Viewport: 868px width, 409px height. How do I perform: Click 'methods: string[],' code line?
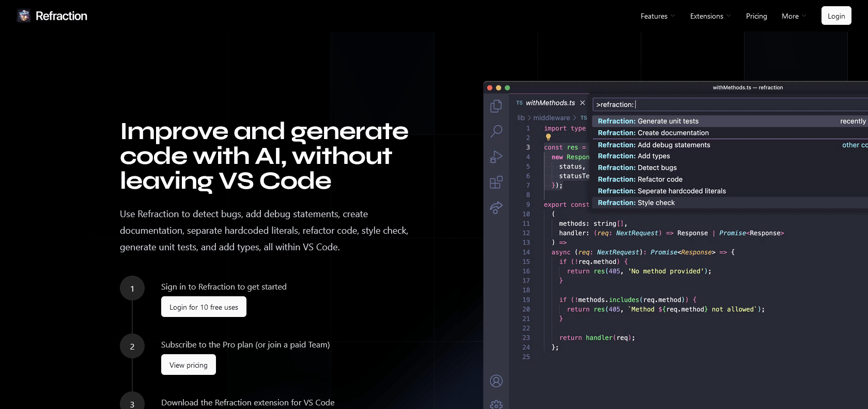[x=593, y=223]
